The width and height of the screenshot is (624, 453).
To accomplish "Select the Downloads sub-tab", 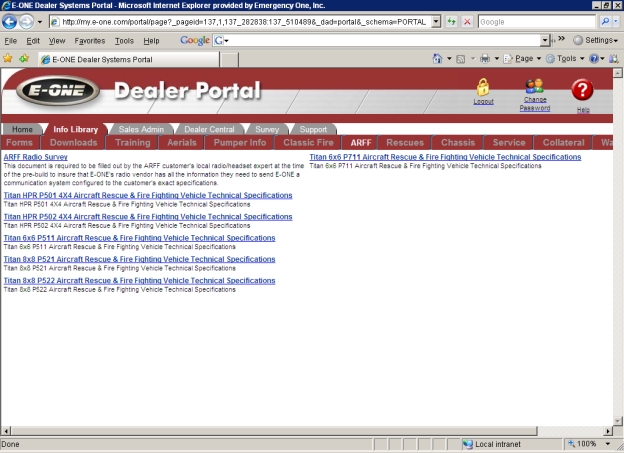I will click(x=74, y=143).
